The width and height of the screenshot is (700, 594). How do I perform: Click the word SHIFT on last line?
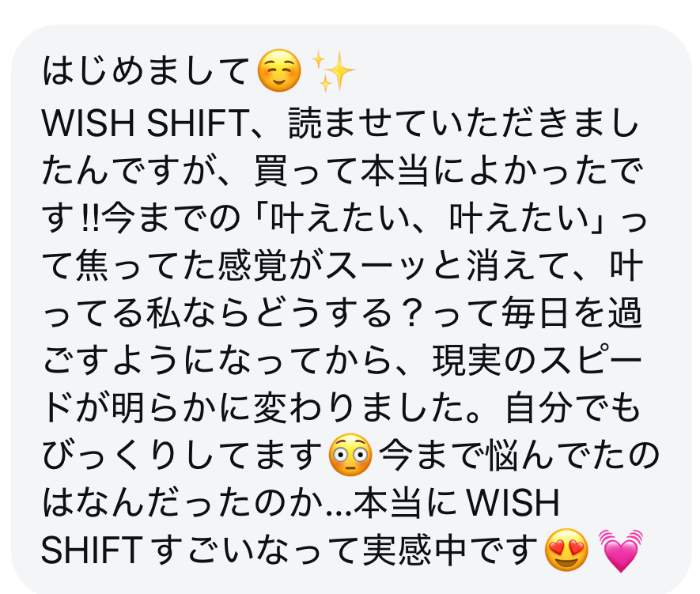pos(92,550)
